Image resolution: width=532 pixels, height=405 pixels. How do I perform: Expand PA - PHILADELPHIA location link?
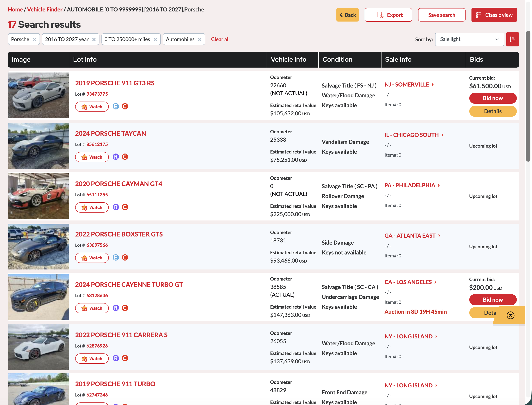412,185
